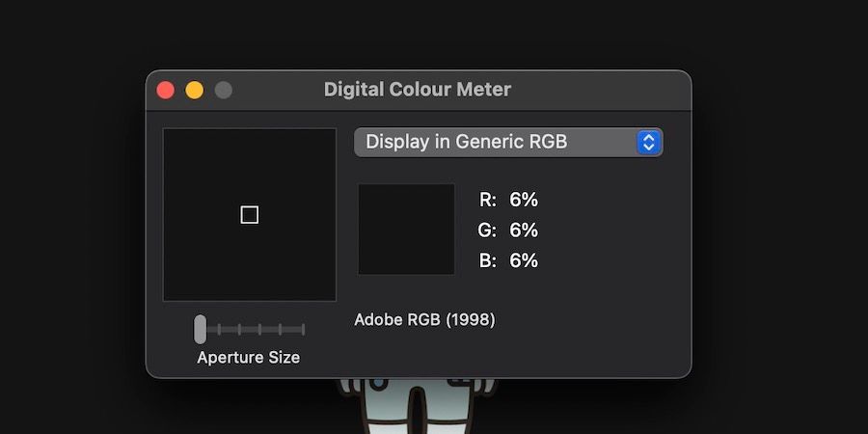Click the middle of the five visible aperture ticks
This screenshot has width=868, height=434.
point(261,329)
